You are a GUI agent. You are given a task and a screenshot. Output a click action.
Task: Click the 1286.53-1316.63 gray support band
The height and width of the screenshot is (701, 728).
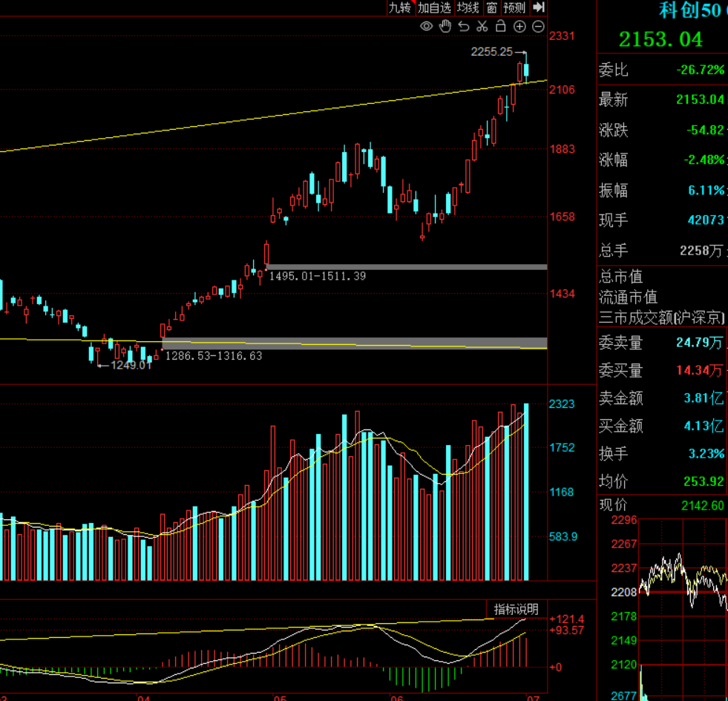355,343
